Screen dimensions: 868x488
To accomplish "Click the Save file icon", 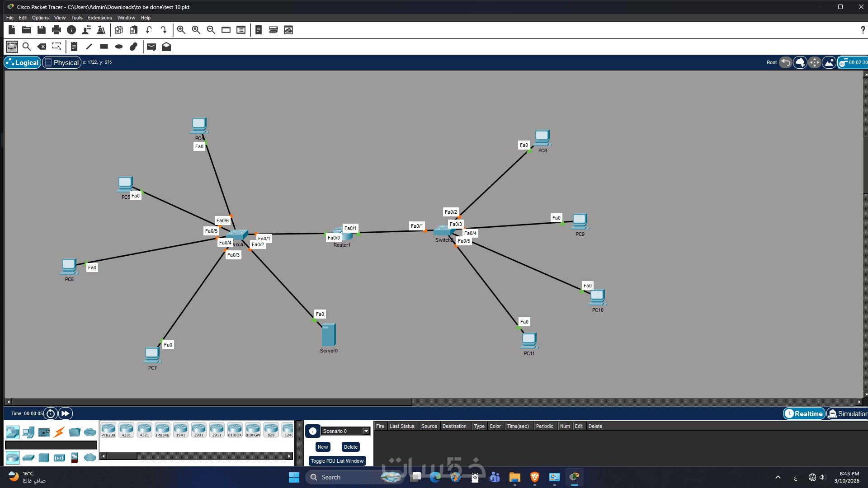I will 42,30.
